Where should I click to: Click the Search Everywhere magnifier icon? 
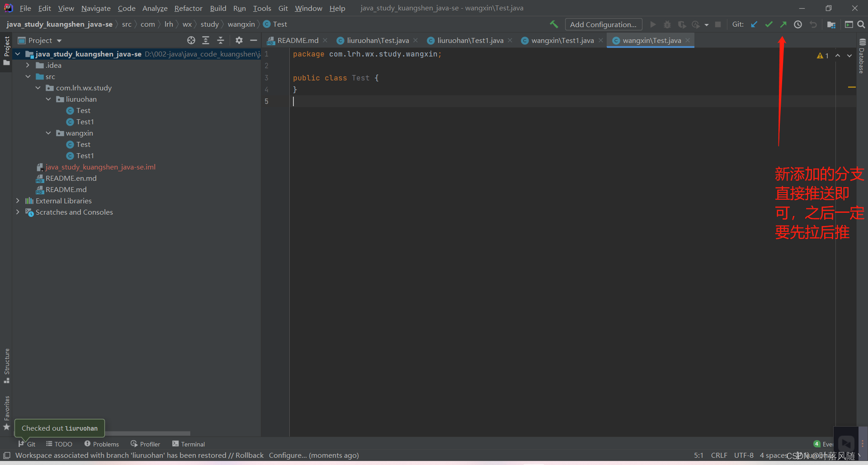coord(861,24)
